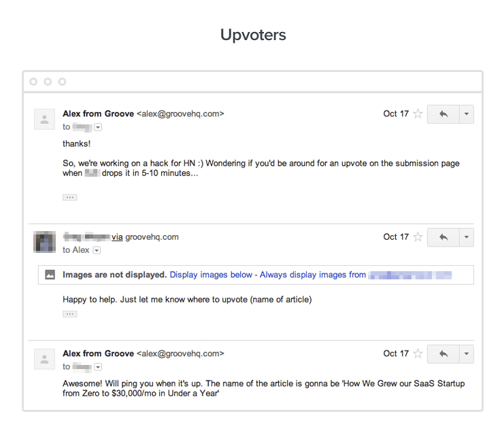Click 'Always display images from' link
504x435 pixels.
[x=313, y=275]
